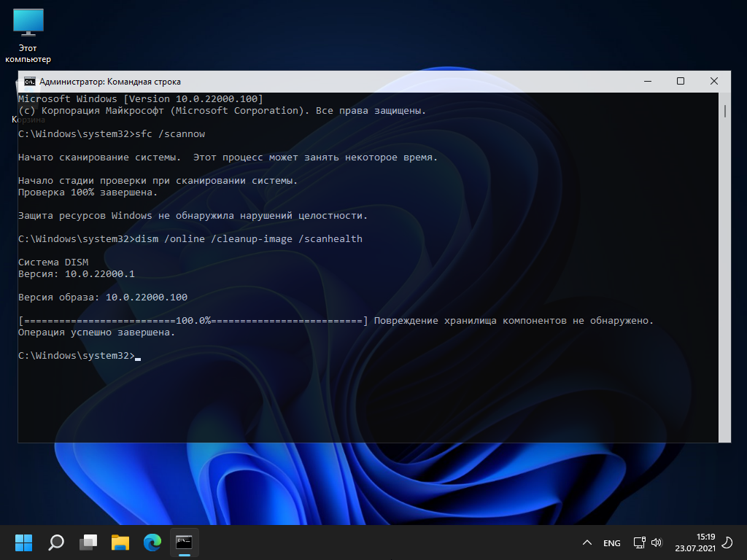The image size is (747, 560).
Task: Click the network status tray icon
Action: pos(639,543)
